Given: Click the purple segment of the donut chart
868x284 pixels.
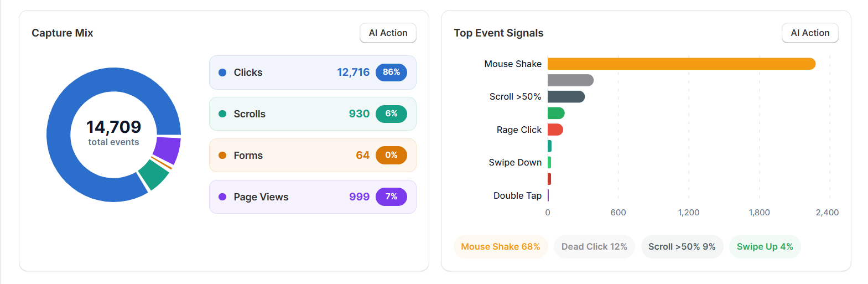Looking at the screenshot, I should pyautogui.click(x=167, y=149).
